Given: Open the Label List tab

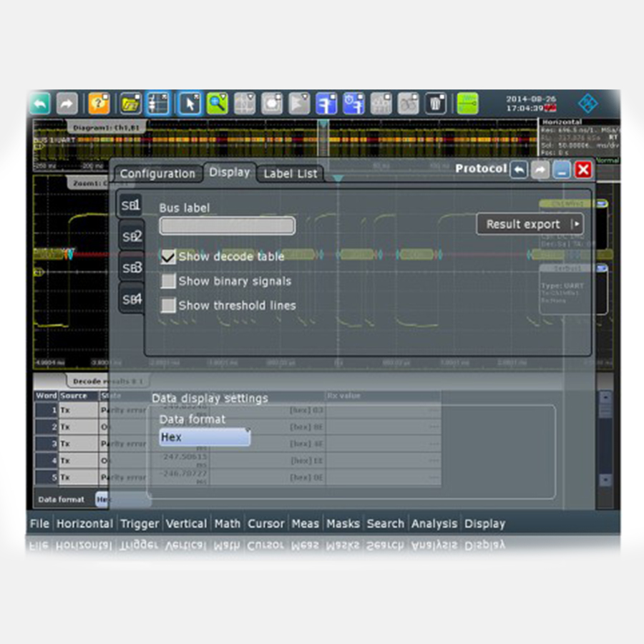Looking at the screenshot, I should [x=290, y=174].
